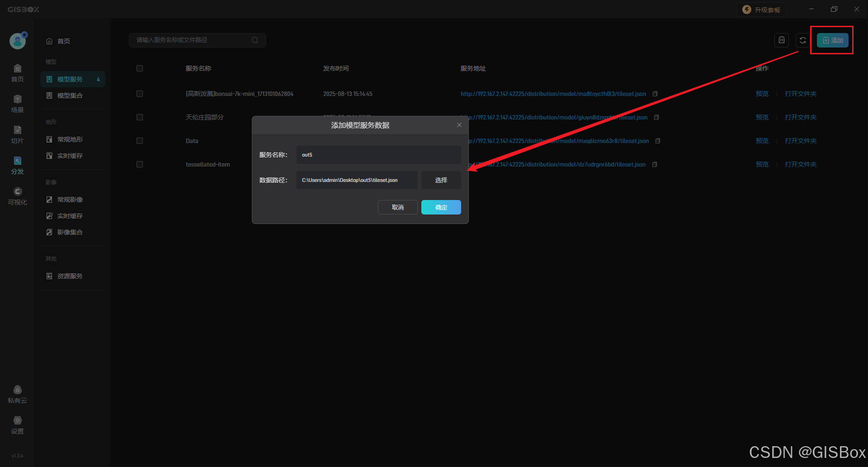Open the ma8toycfh0l3 tileset.json URL
The width and height of the screenshot is (868, 467).
(x=553, y=94)
